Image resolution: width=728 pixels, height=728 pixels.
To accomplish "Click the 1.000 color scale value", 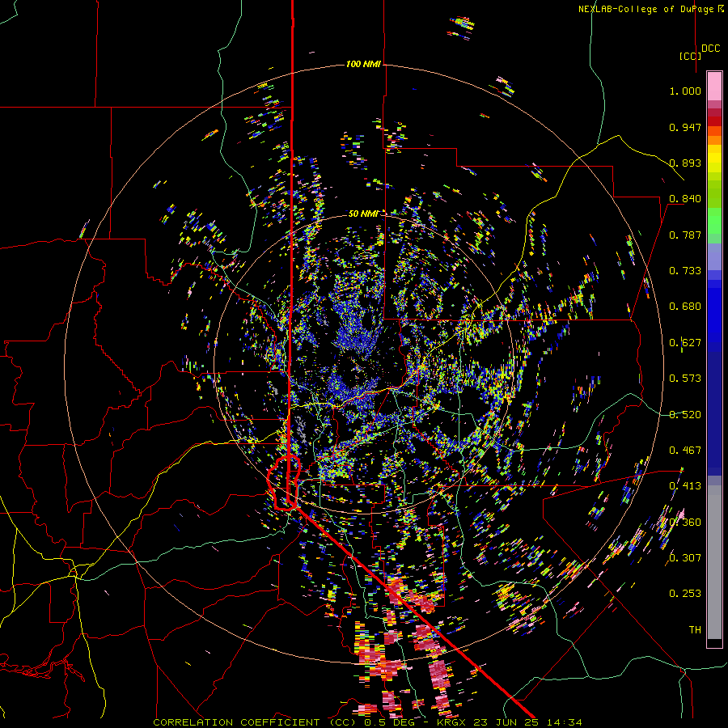I will (685, 91).
